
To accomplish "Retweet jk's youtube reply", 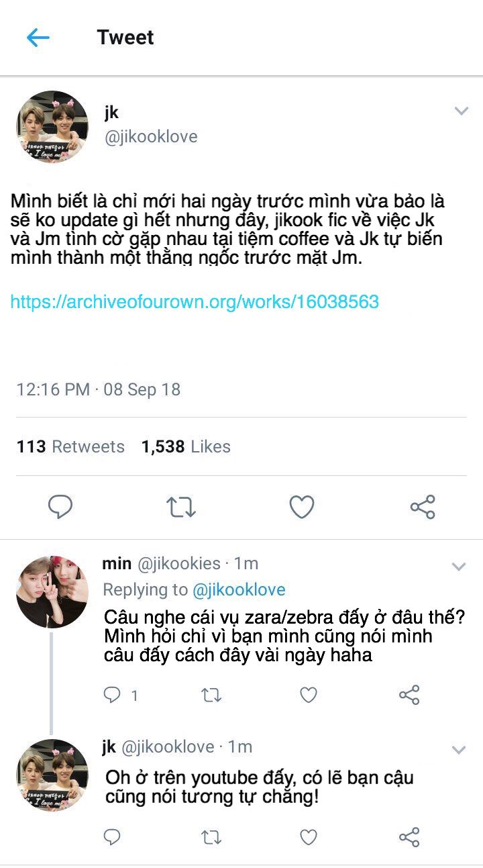I will tap(211, 836).
